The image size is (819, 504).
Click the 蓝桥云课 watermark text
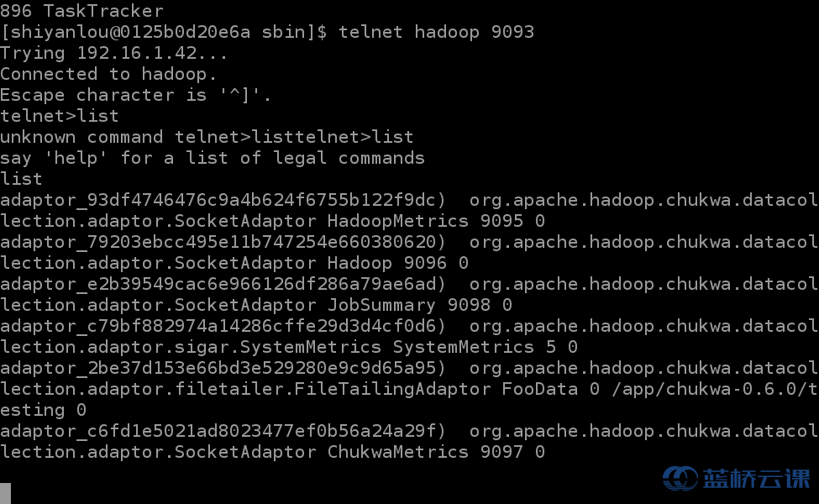coord(755,479)
